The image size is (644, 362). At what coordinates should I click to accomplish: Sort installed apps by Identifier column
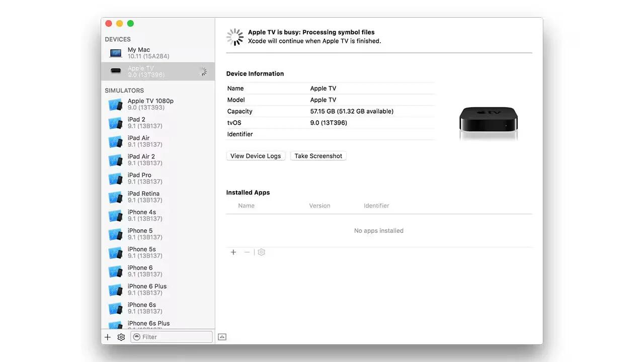[376, 206]
